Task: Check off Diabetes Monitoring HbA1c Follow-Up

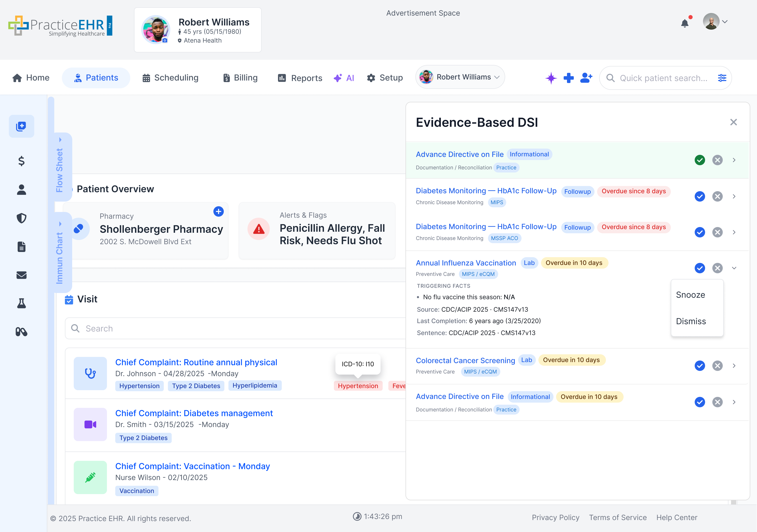Action: (x=700, y=197)
